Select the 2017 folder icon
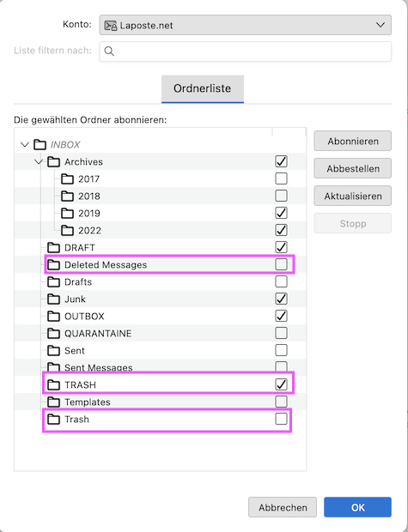Image resolution: width=408 pixels, height=532 pixels. tap(67, 178)
